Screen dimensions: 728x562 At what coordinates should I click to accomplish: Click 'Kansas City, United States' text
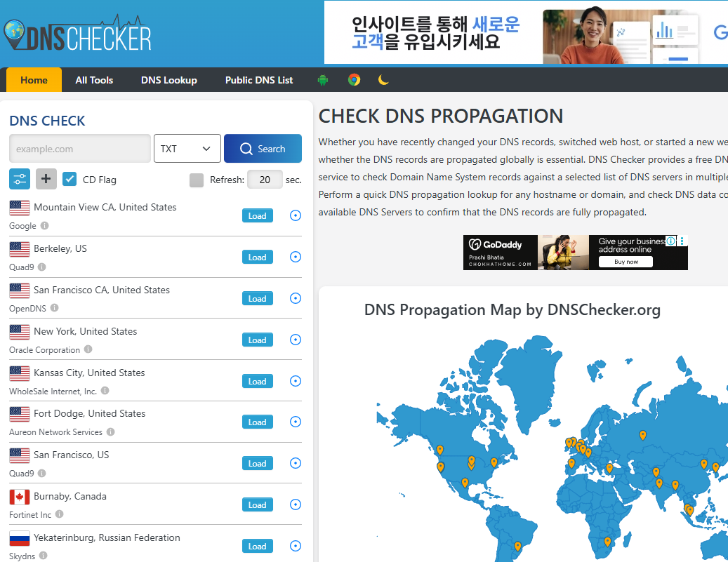pyautogui.click(x=89, y=373)
